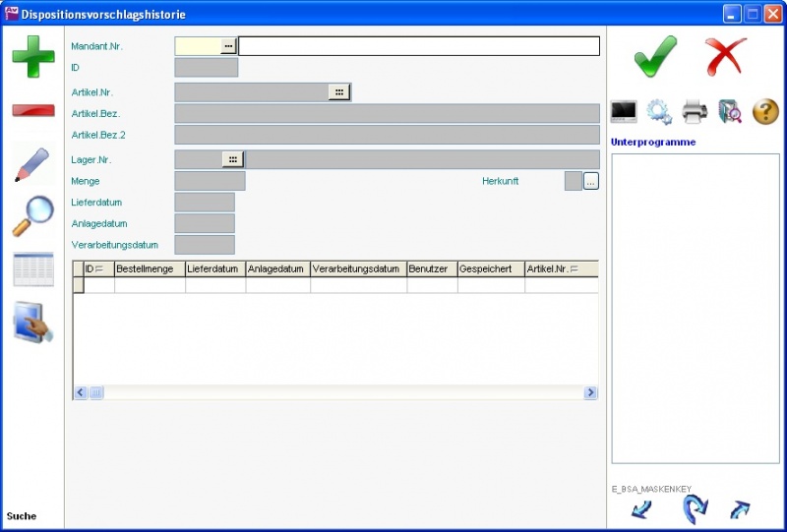Sort by Bestellmenge column header
The width and height of the screenshot is (787, 532).
pyautogui.click(x=150, y=268)
